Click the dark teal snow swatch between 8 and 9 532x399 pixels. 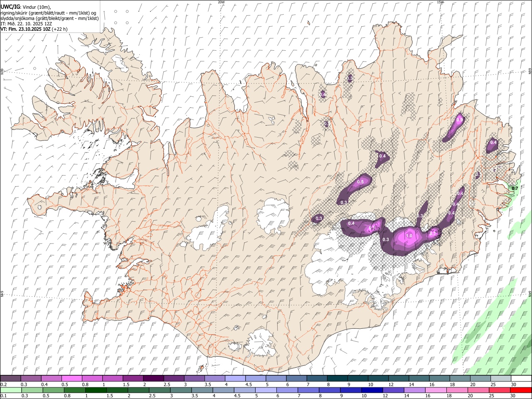tap(337, 378)
